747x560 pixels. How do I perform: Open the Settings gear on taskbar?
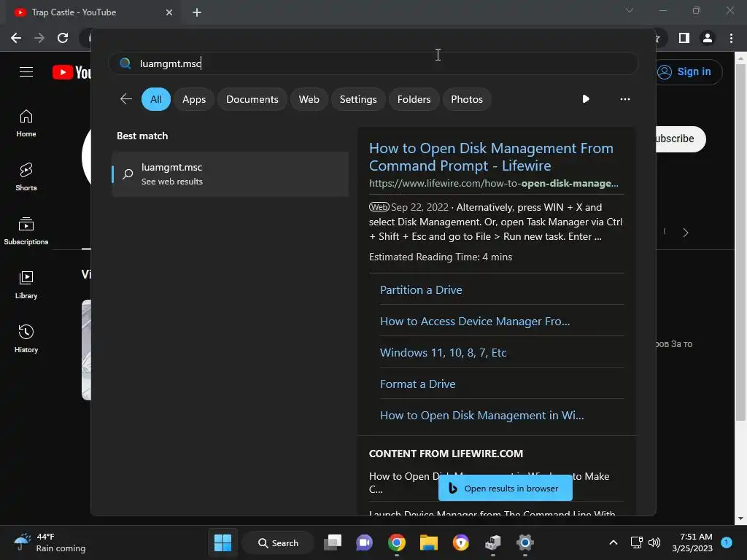(x=525, y=542)
